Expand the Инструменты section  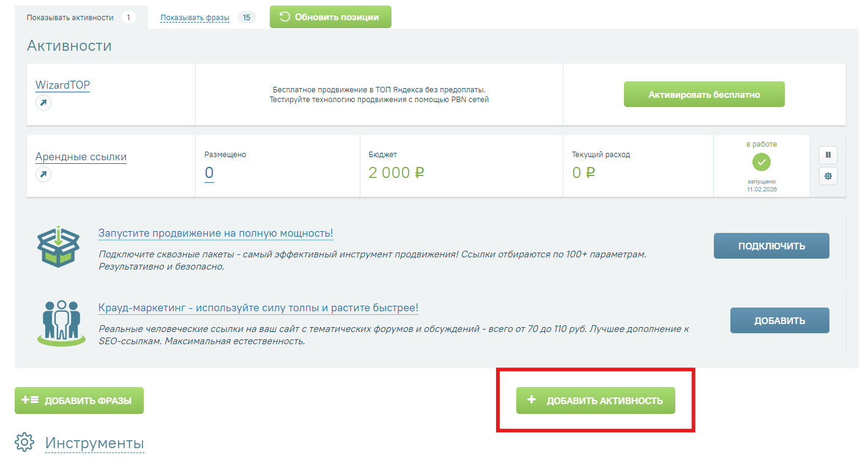tap(94, 443)
